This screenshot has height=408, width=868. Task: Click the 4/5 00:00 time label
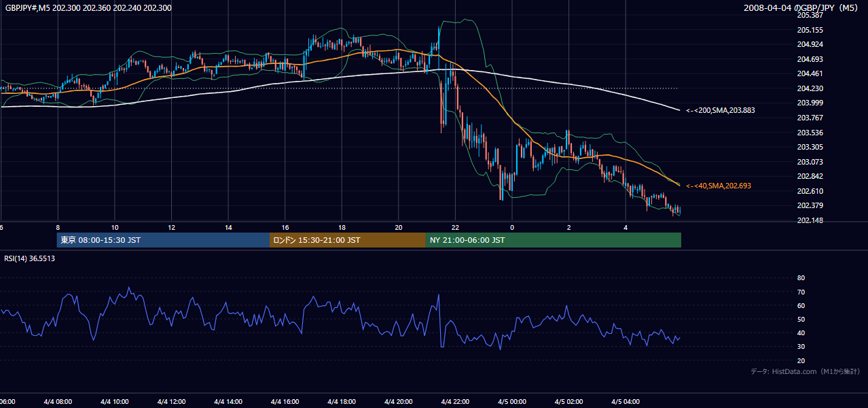[x=512, y=402]
